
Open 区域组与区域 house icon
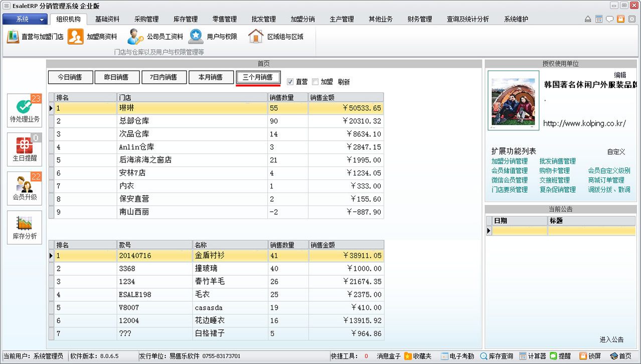click(256, 37)
